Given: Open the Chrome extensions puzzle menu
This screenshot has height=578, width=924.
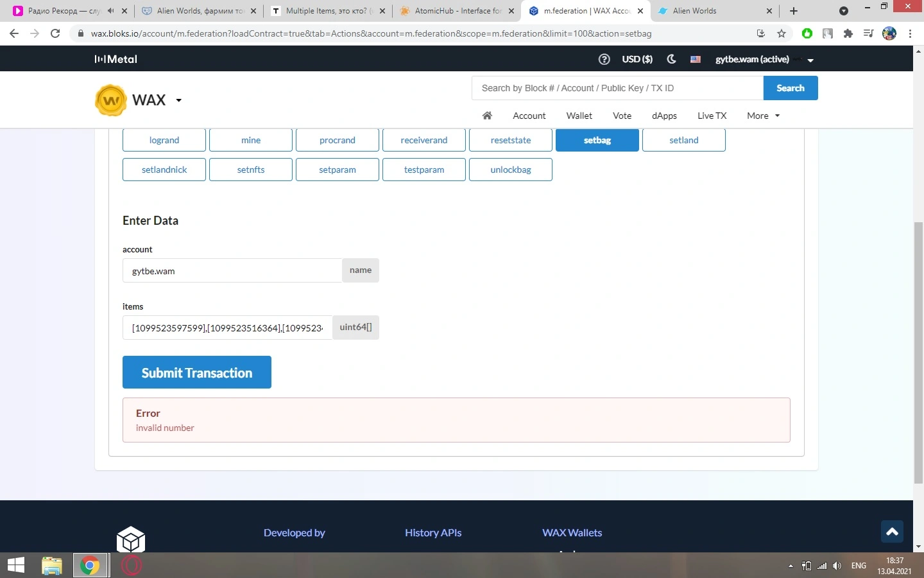Looking at the screenshot, I should (x=848, y=33).
